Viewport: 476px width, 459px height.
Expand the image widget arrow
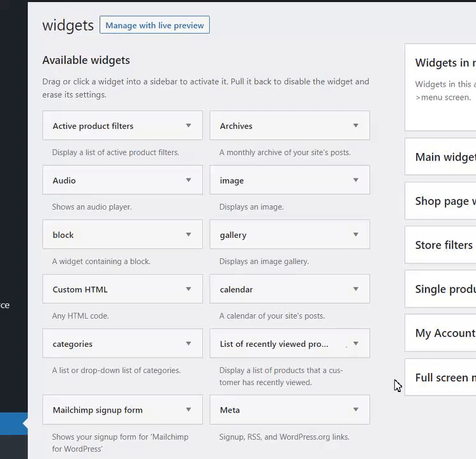[355, 180]
